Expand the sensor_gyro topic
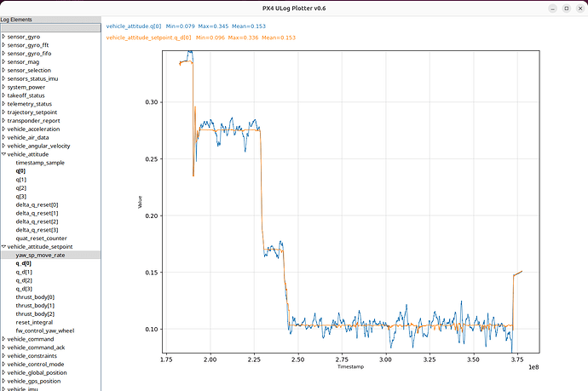 [x=3, y=36]
